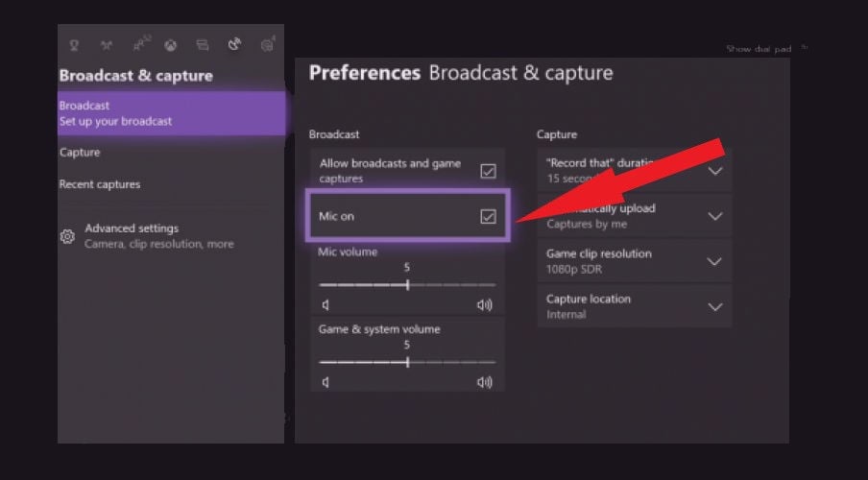Select the Broadcast & capture satellite dish icon
The width and height of the screenshot is (868, 480).
click(x=234, y=45)
